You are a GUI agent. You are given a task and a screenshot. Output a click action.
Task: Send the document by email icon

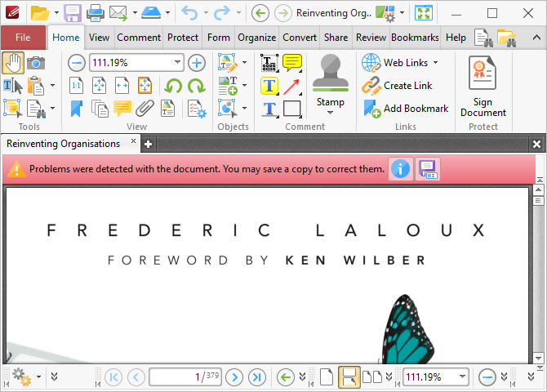click(x=118, y=13)
